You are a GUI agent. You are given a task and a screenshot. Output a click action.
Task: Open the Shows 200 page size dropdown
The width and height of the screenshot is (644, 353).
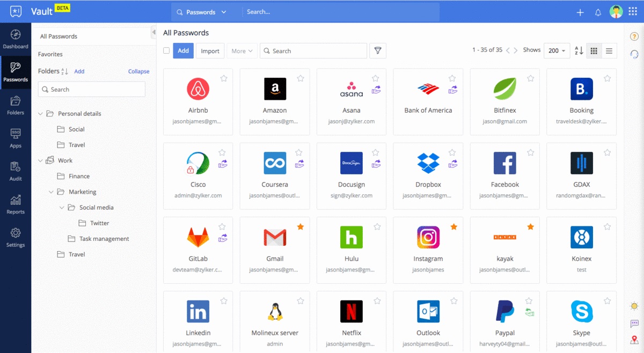[x=557, y=50]
